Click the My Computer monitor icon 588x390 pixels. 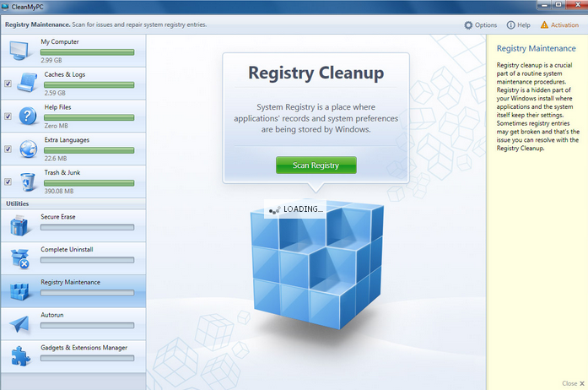(19, 51)
